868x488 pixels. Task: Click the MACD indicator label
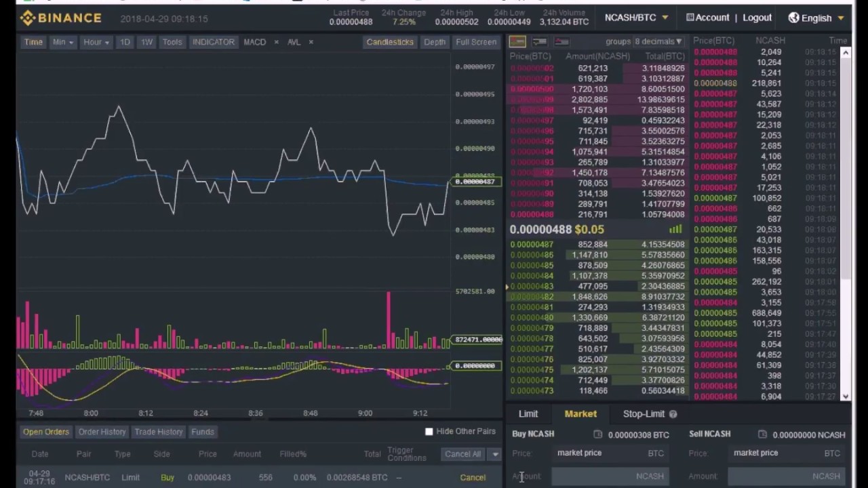(255, 42)
